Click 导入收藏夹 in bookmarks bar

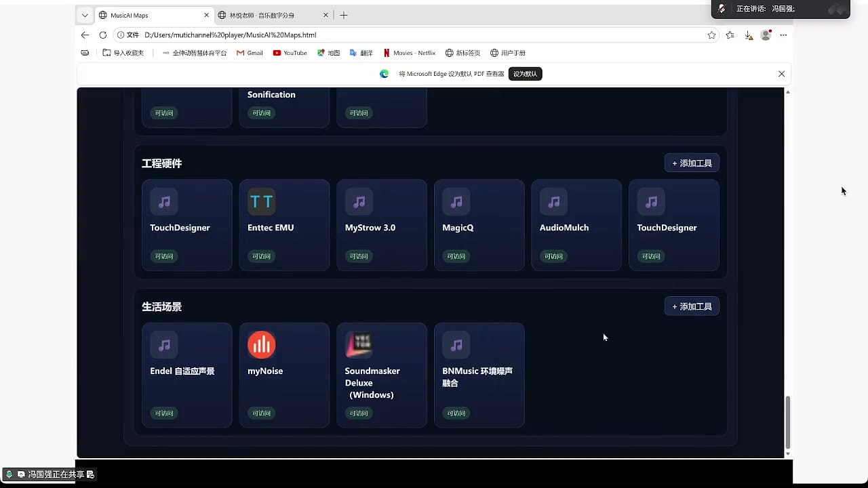click(123, 53)
